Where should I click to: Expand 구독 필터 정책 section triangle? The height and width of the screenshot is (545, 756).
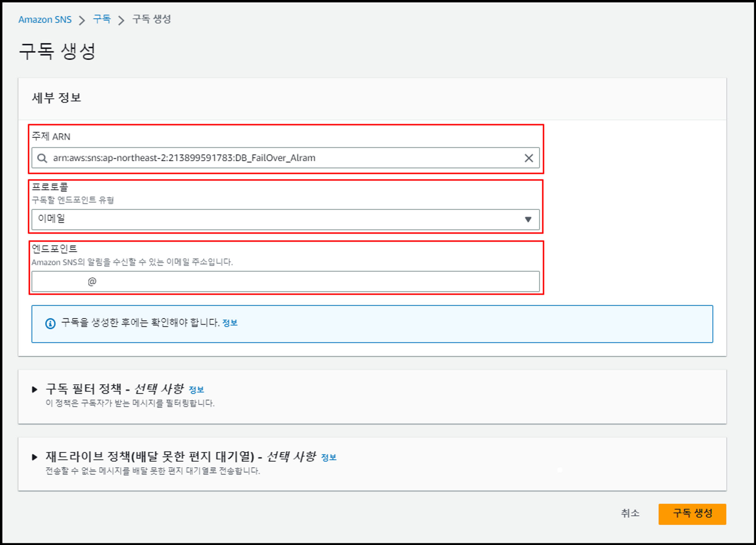[35, 389]
